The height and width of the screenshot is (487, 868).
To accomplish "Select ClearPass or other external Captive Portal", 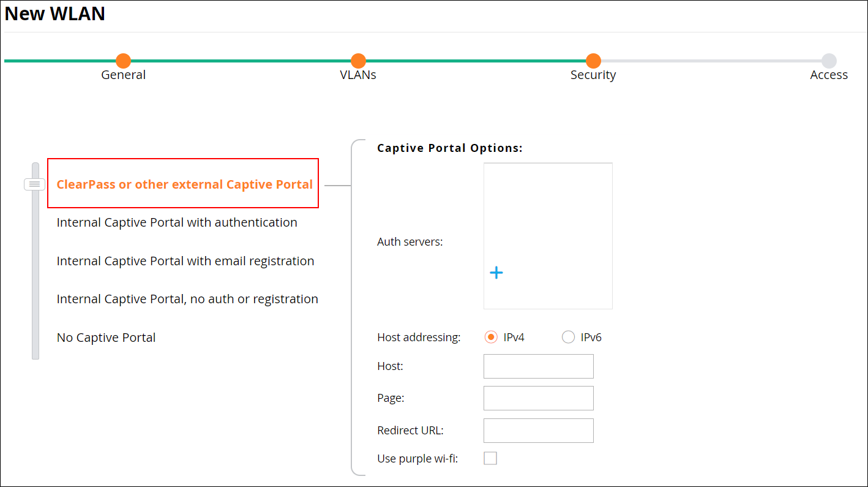I will click(x=183, y=183).
